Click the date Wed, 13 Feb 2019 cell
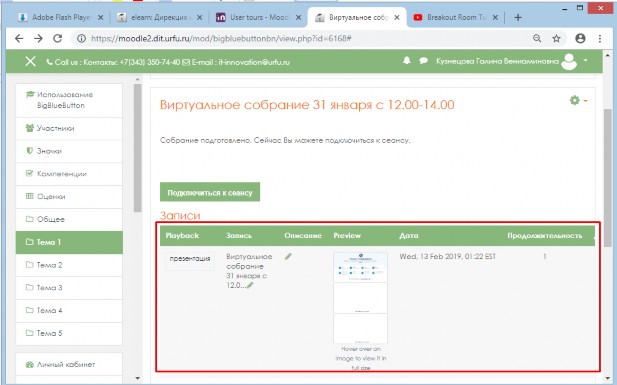The image size is (617, 385). pyautogui.click(x=448, y=257)
